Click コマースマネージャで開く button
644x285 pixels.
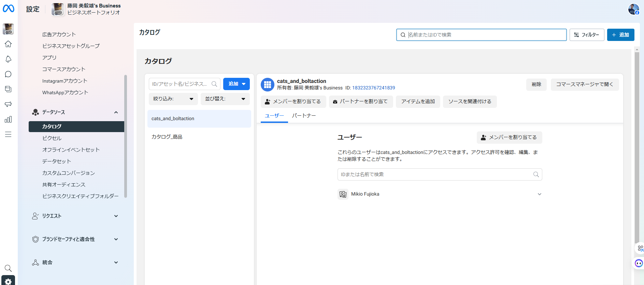click(x=585, y=84)
